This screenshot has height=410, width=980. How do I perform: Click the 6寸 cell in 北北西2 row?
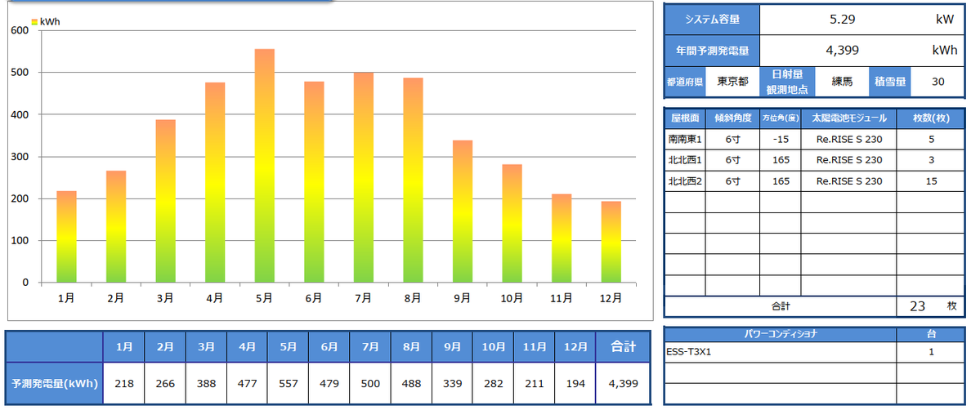[x=732, y=181]
